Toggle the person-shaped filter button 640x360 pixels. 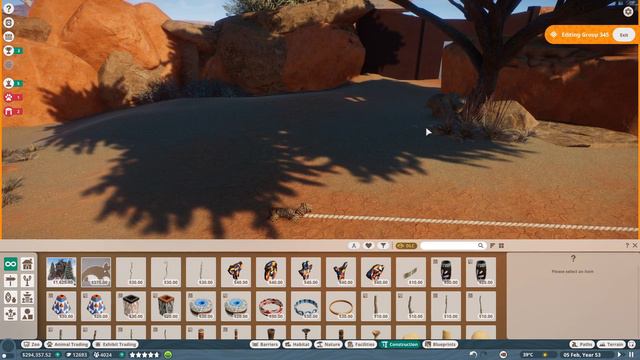point(354,245)
